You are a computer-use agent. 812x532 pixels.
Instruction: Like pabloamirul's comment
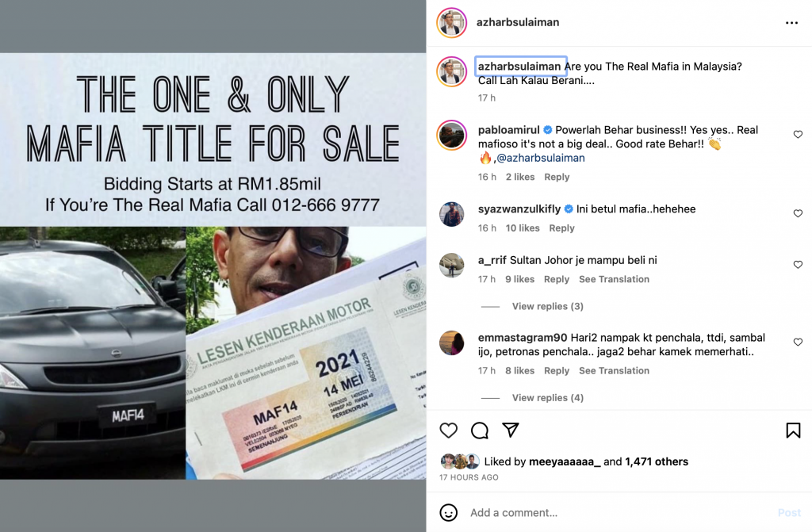point(798,135)
